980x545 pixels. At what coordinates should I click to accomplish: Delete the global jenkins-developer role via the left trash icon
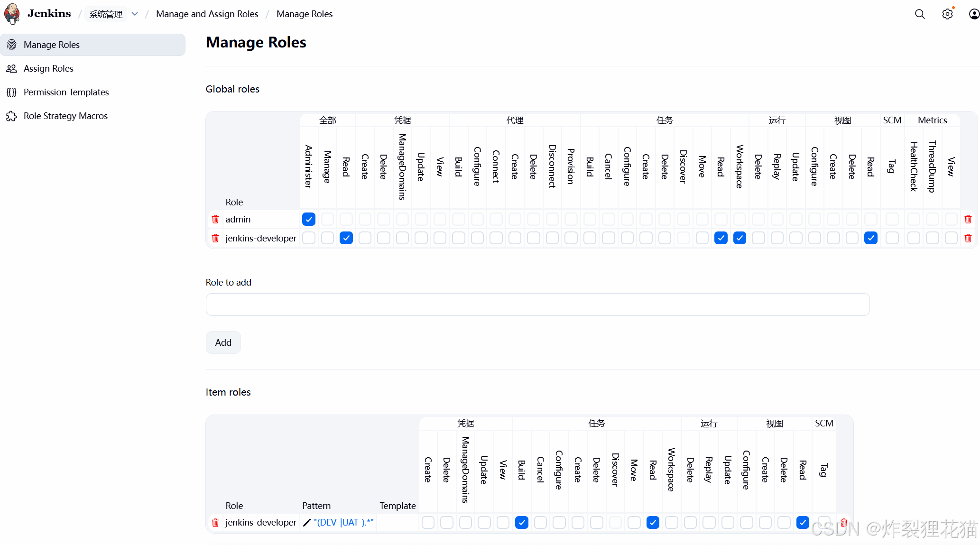coord(215,238)
